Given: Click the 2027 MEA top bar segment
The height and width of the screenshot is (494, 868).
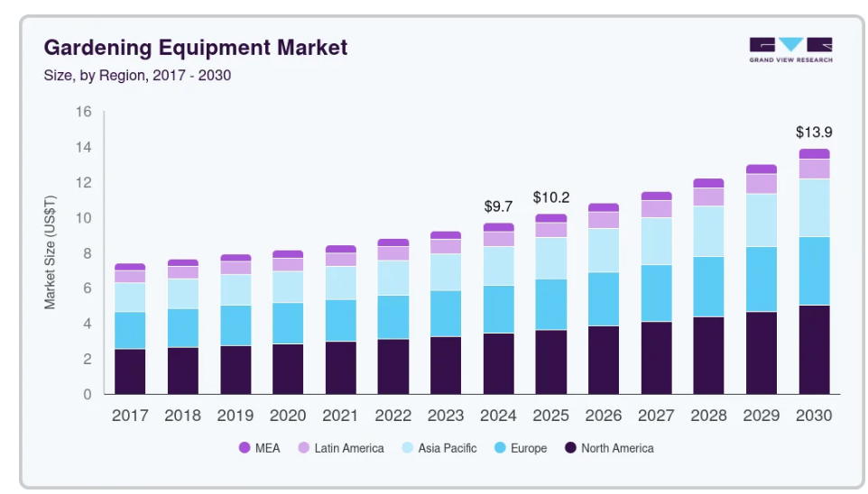Looking at the screenshot, I should click(656, 196).
